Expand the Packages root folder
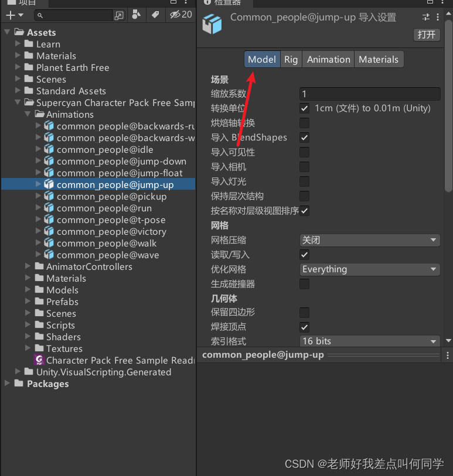This screenshot has width=453, height=476. tap(7, 383)
